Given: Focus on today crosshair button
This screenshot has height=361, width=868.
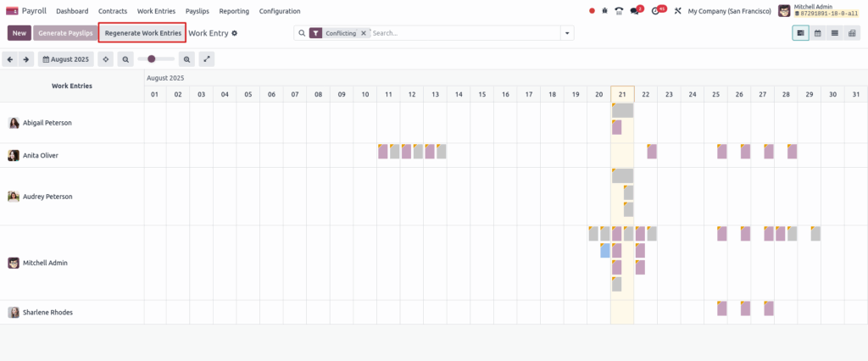Looking at the screenshot, I should (x=106, y=59).
